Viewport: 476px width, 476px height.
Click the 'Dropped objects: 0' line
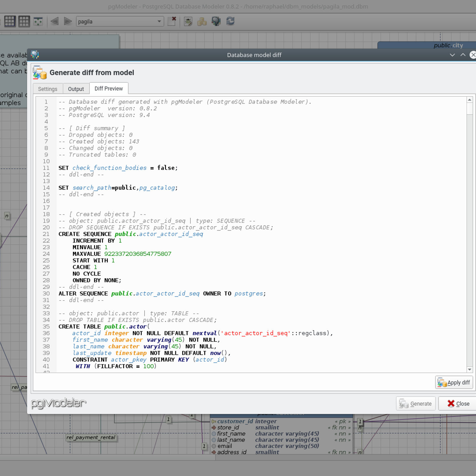click(95, 135)
